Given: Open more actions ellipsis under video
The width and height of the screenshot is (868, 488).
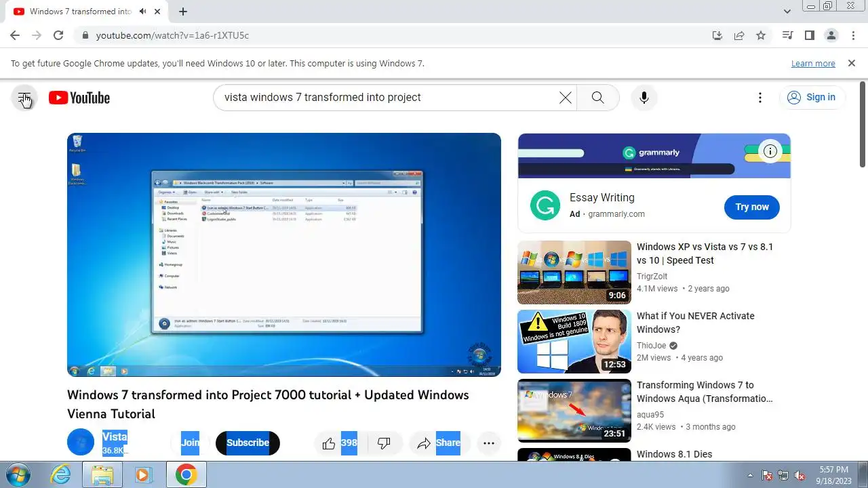Looking at the screenshot, I should click(488, 443).
